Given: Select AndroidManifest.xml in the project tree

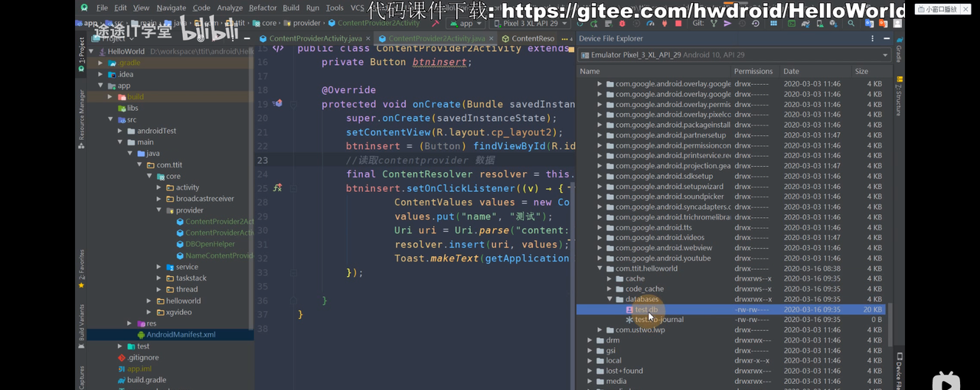Looking at the screenshot, I should [x=181, y=335].
